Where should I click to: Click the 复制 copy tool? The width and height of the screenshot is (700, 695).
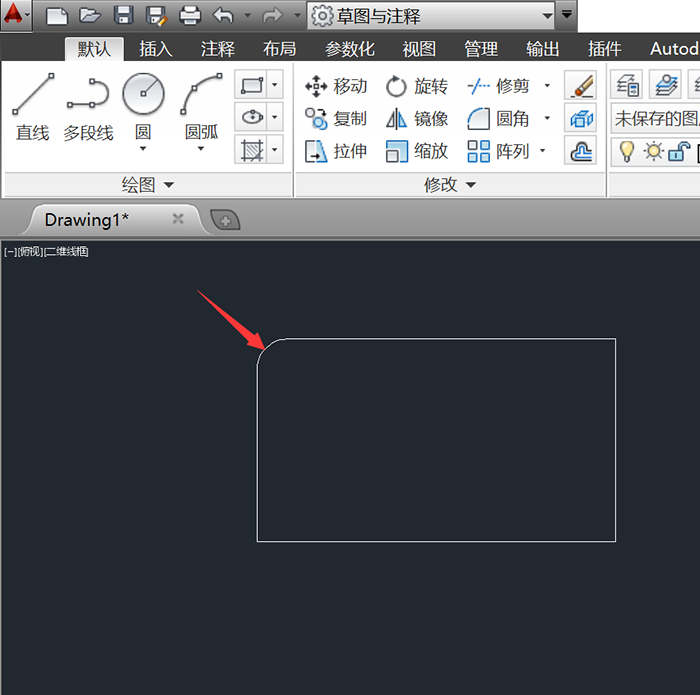(336, 119)
